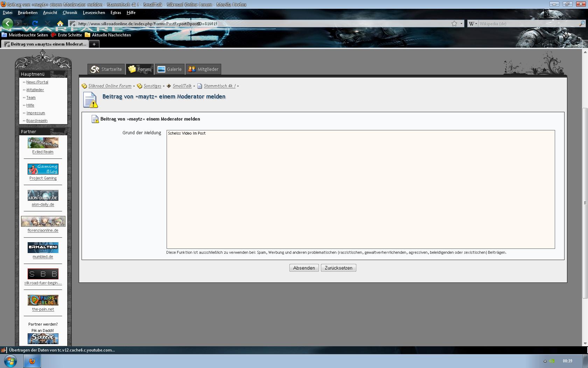The width and height of the screenshot is (588, 368).
Task: Click the Firefox icon in the Windows taskbar
Action: pos(32,361)
